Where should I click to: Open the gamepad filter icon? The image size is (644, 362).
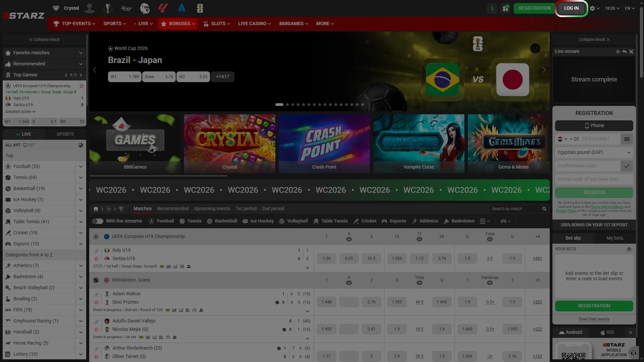[505, 221]
